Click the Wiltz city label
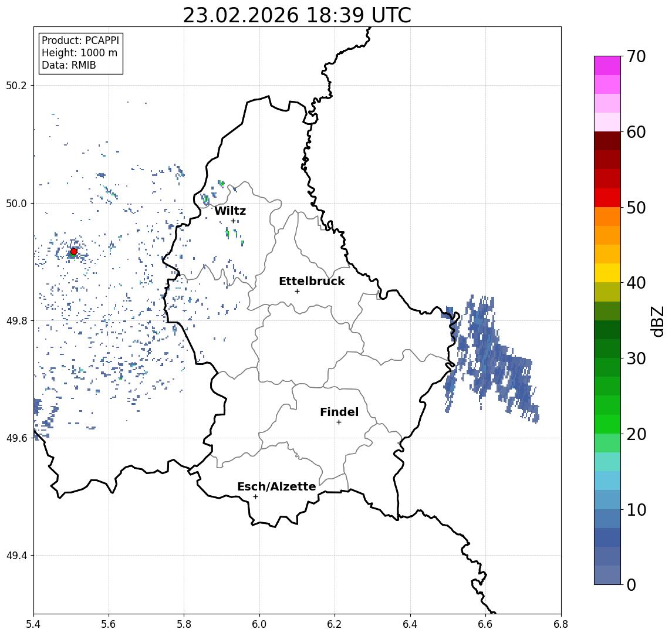 point(230,211)
